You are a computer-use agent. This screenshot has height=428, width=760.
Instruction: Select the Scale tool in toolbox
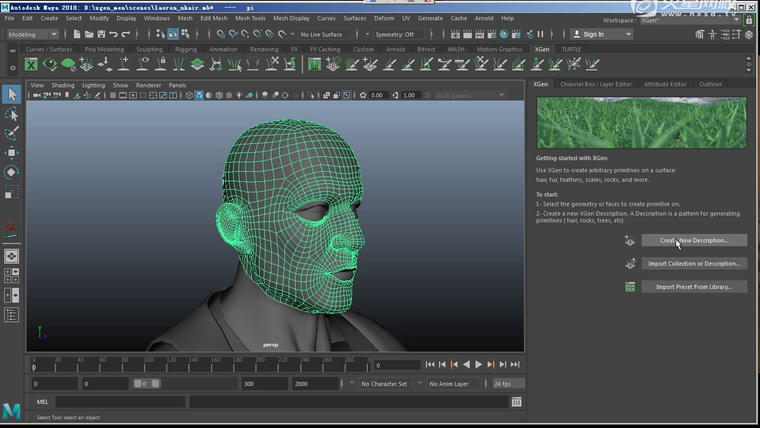pyautogui.click(x=12, y=190)
